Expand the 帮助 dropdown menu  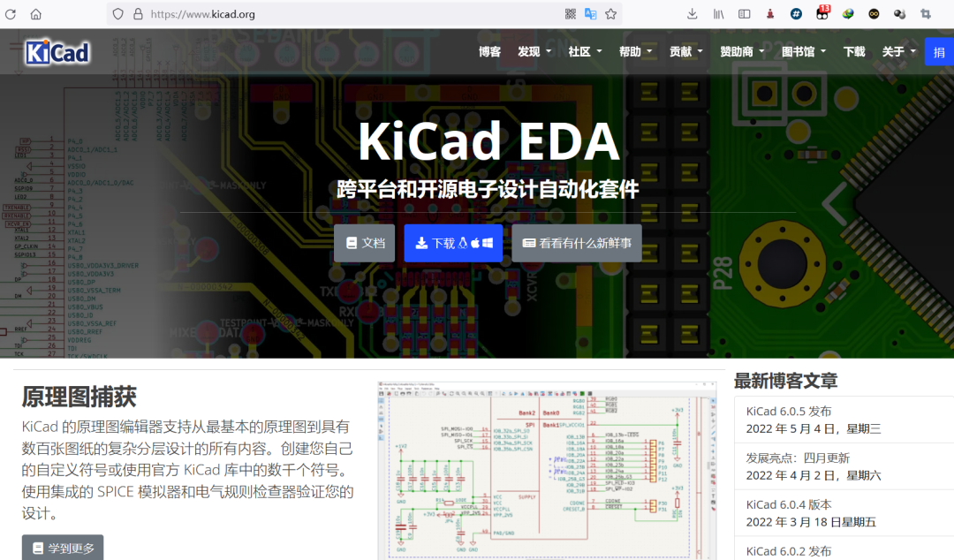tap(635, 52)
